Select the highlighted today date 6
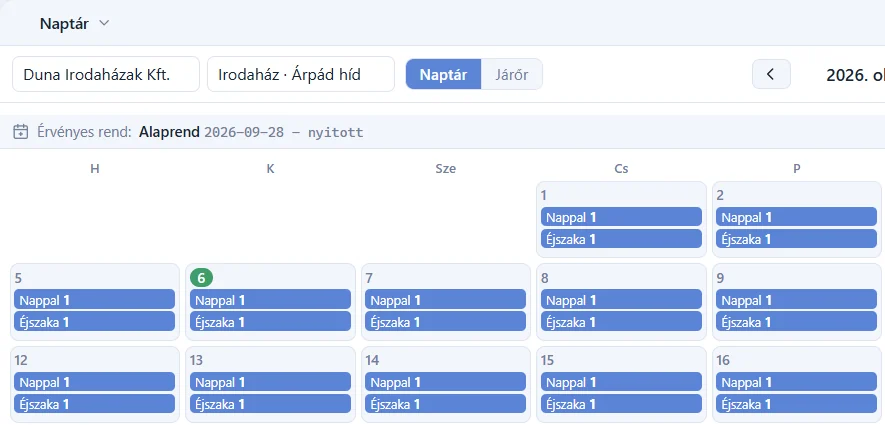Screen dimensions: 885x425 (x=201, y=278)
